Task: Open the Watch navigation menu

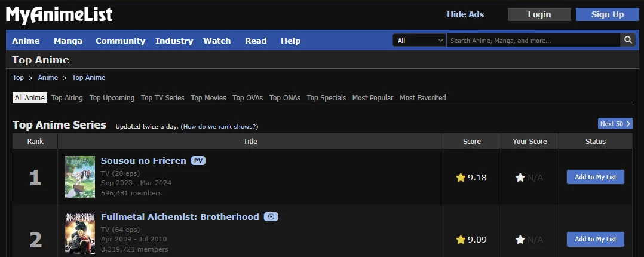Action: [x=217, y=41]
